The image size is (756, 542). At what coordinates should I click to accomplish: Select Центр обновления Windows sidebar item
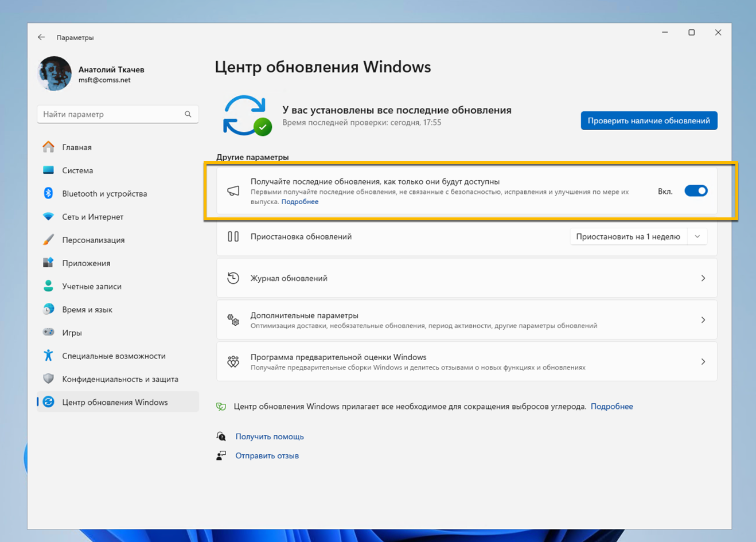point(118,402)
